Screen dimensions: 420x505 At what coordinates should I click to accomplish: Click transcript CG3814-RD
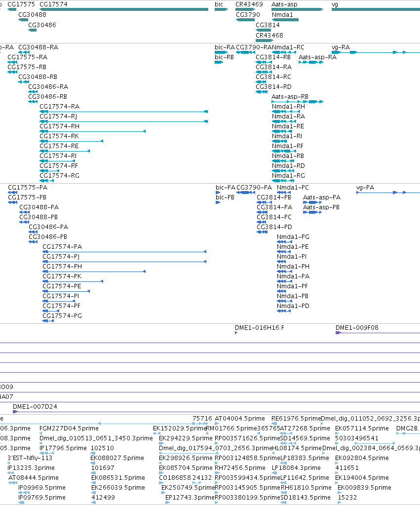click(x=274, y=87)
